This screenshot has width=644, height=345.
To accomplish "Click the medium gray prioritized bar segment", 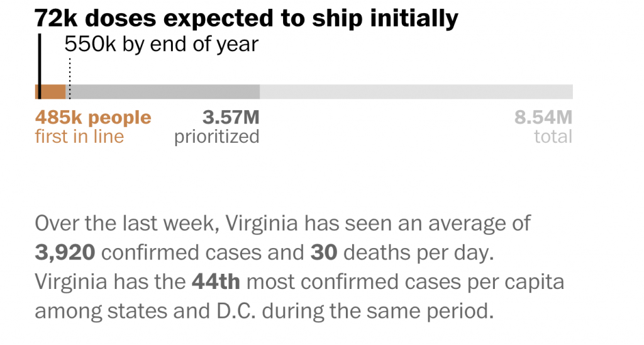I will (x=165, y=92).
